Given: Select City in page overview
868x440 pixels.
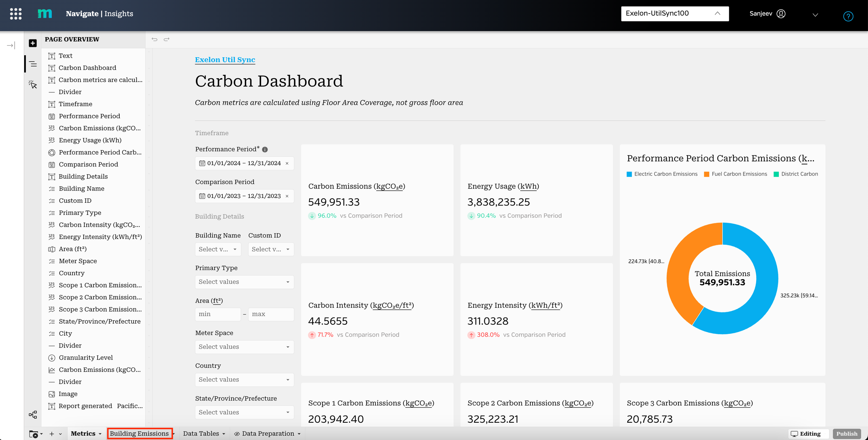Looking at the screenshot, I should 65,334.
